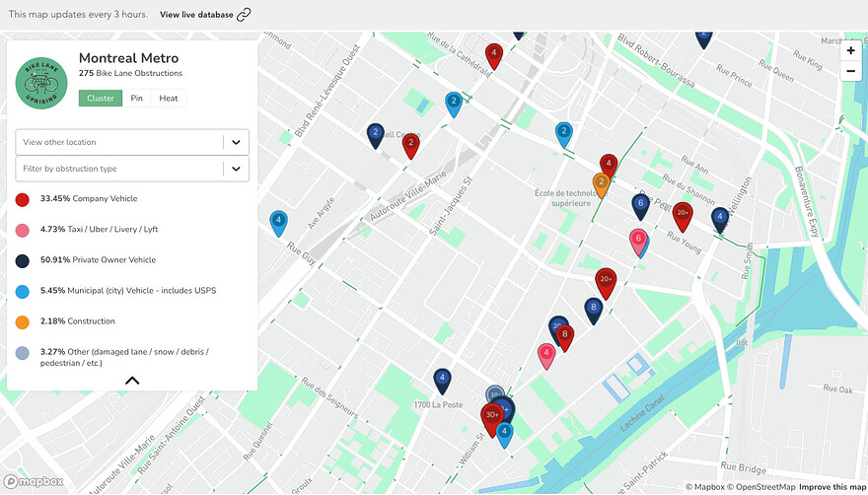Image resolution: width=868 pixels, height=495 pixels.
Task: Zoom in on the map
Action: [850, 50]
